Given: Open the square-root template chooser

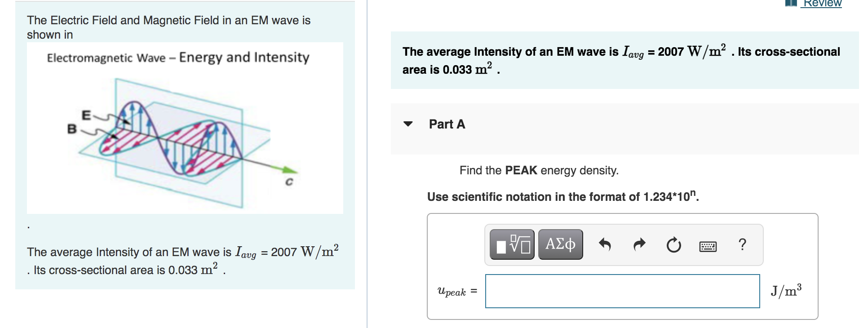Looking at the screenshot, I should click(512, 244).
